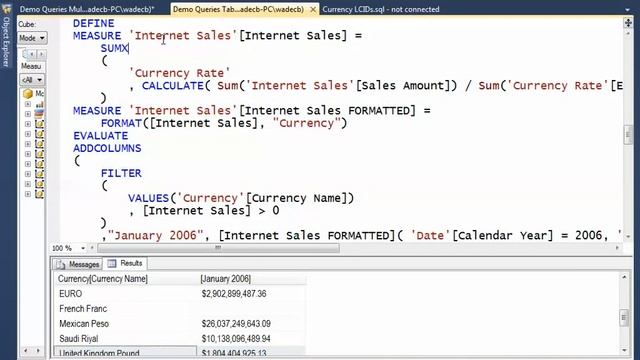Open the Currency LCIDs.sql tab
The width and height of the screenshot is (640, 360).
pos(380,9)
